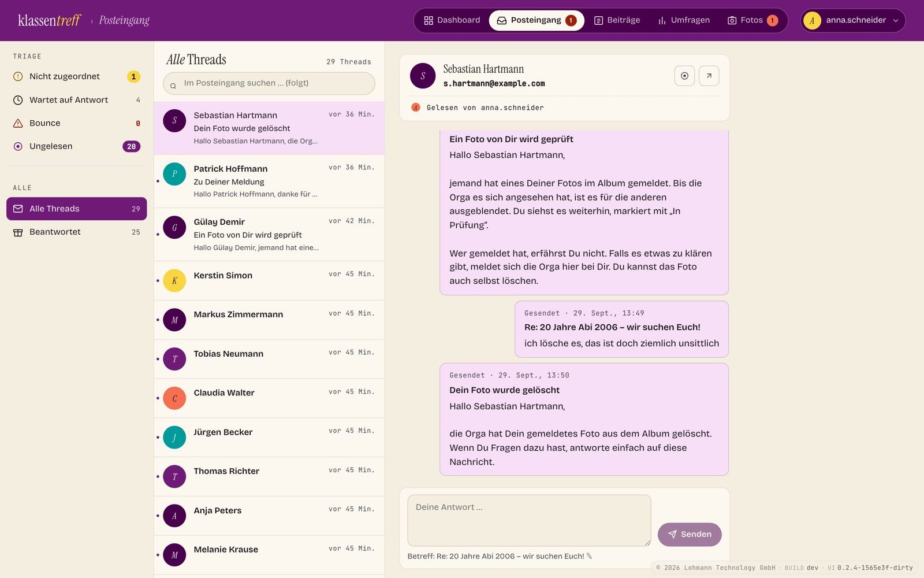Select the Melanie Krause thread

269,555
